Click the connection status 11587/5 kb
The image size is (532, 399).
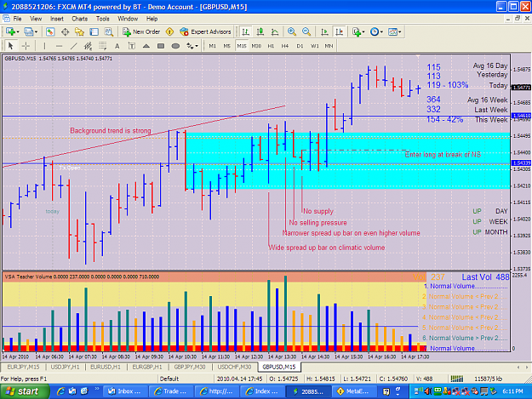click(488, 379)
